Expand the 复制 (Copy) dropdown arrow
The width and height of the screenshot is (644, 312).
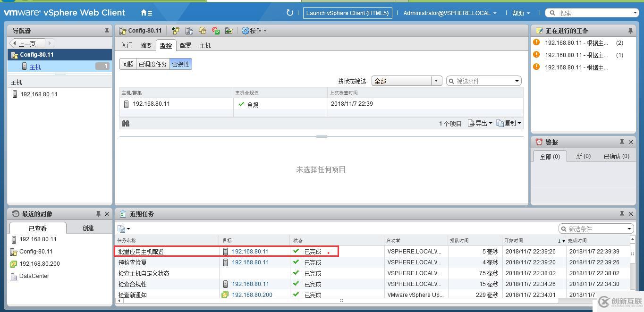click(519, 123)
